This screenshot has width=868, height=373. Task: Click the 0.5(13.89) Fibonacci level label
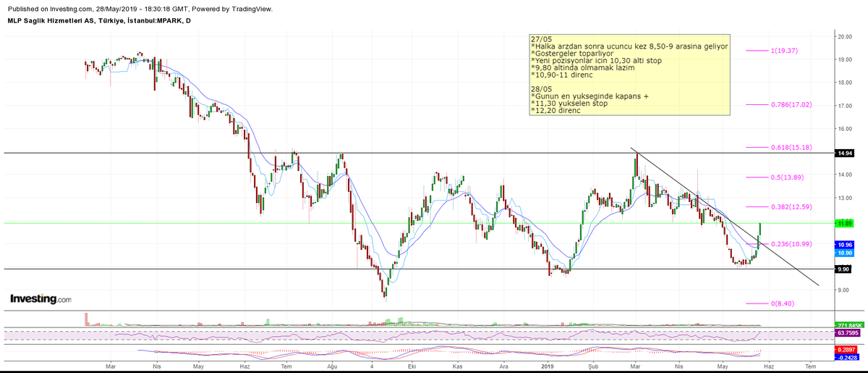pos(787,177)
